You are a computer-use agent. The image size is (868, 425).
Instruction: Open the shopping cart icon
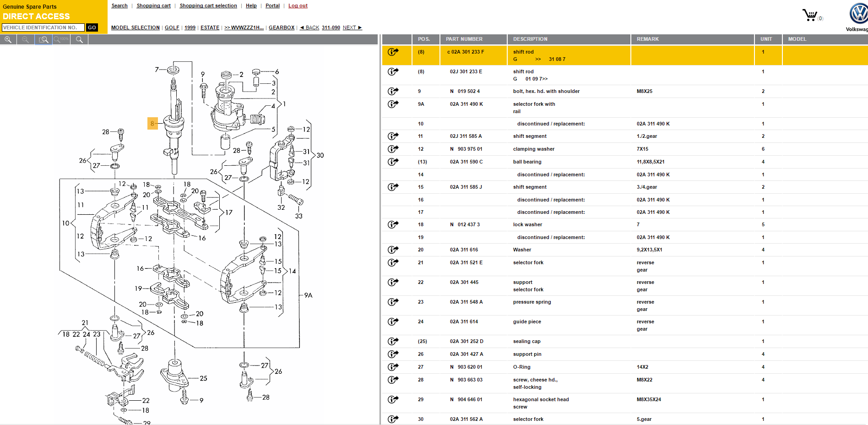click(x=810, y=16)
